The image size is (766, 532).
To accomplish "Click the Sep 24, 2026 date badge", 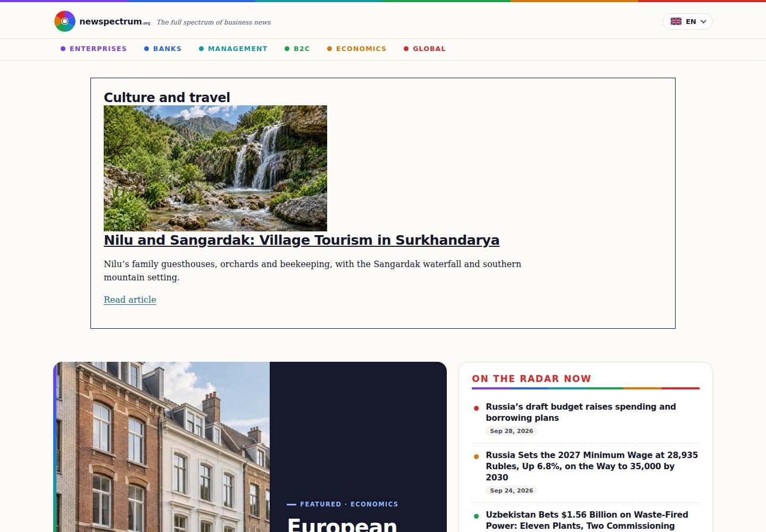I will 511,491.
